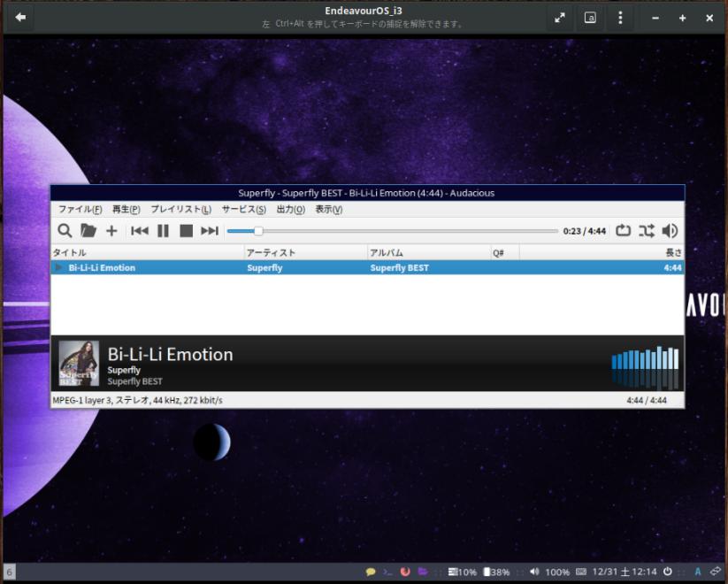The width and height of the screenshot is (728, 584).
Task: Click the seek slider handle
Action: point(258,231)
